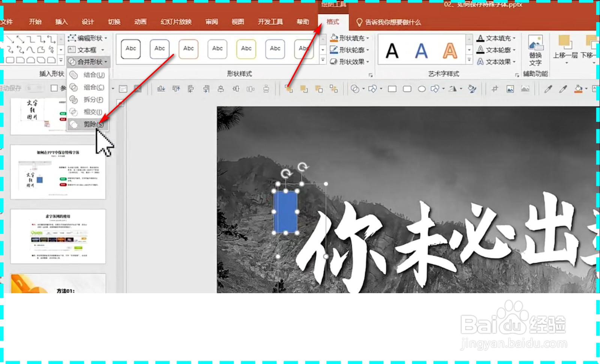
Task: Expand the 形状填充 shape fill menu
Action: pyautogui.click(x=349, y=38)
